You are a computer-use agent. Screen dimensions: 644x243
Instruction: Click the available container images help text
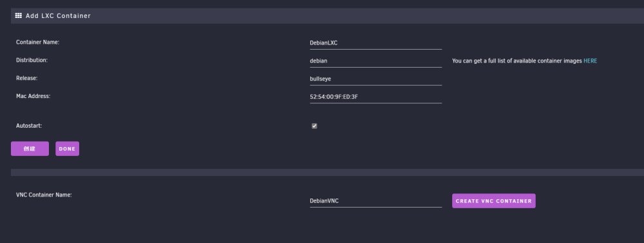tap(517, 61)
